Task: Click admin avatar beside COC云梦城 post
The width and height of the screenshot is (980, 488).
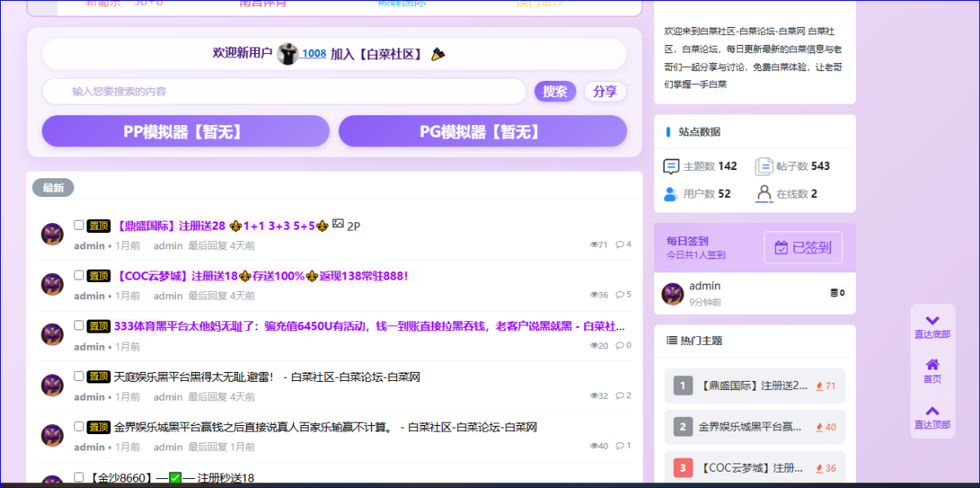Action: pyautogui.click(x=52, y=284)
